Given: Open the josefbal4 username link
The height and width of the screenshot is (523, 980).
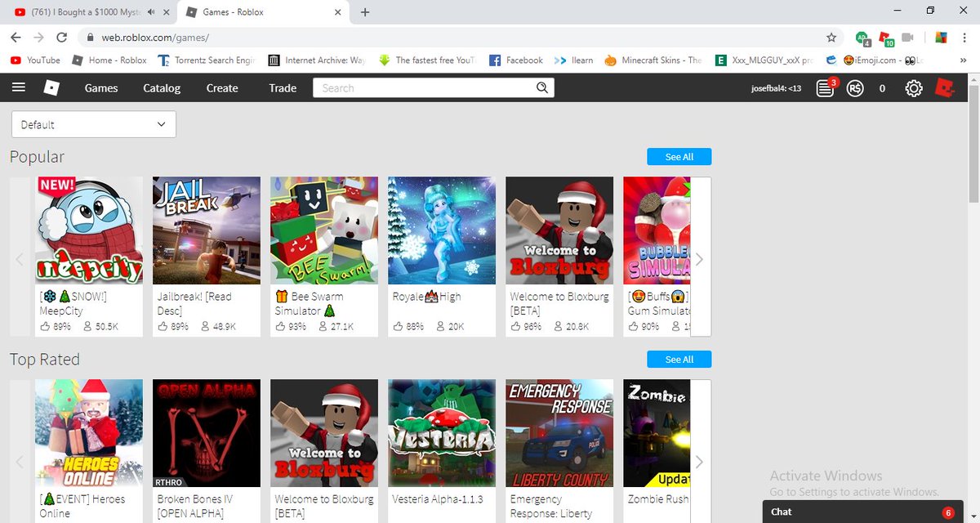Looking at the screenshot, I should tap(776, 88).
